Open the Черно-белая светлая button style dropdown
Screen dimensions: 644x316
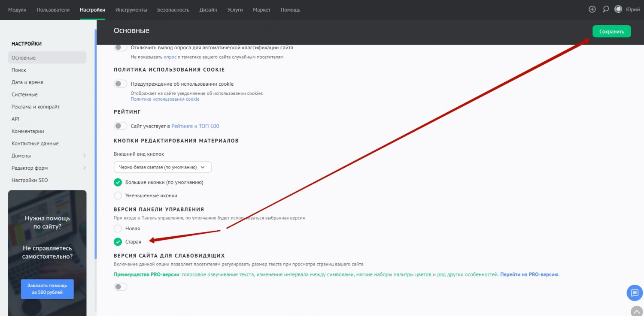pyautogui.click(x=162, y=167)
